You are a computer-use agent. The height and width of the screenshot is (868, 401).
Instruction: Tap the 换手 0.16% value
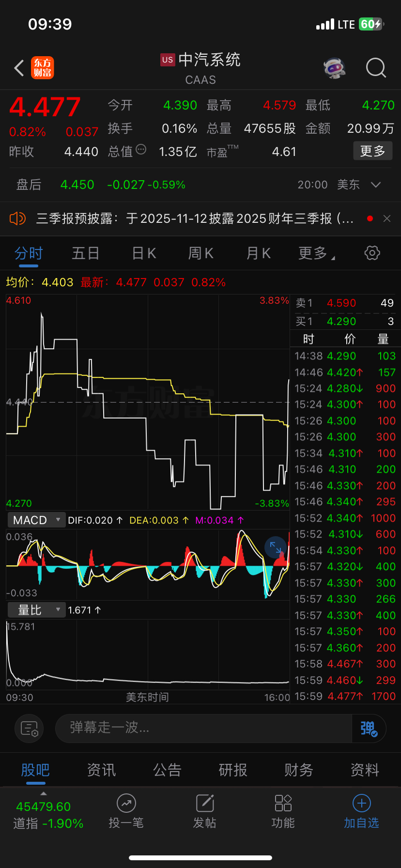(x=179, y=128)
